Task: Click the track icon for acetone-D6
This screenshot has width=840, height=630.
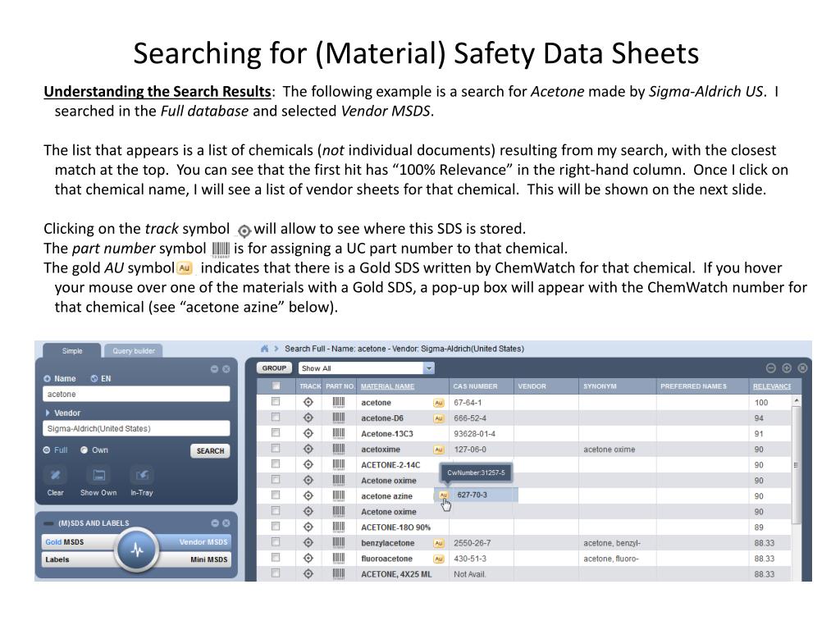Action: (308, 418)
